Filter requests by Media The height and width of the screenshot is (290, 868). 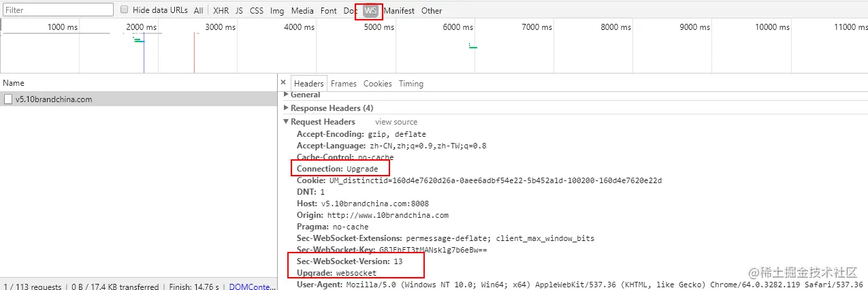(302, 10)
